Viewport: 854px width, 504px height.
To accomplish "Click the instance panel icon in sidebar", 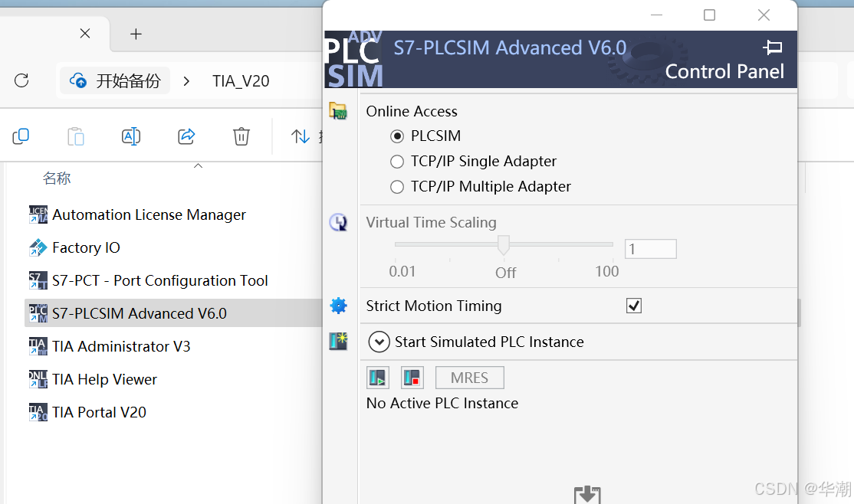I will coord(338,341).
